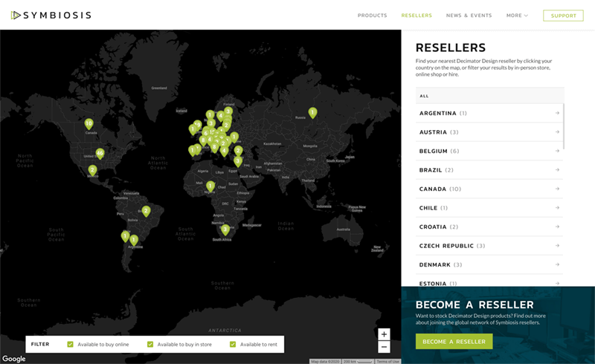Screen dimensions: 595x364
Task: Open Canada resellers list
Action: tap(489, 189)
